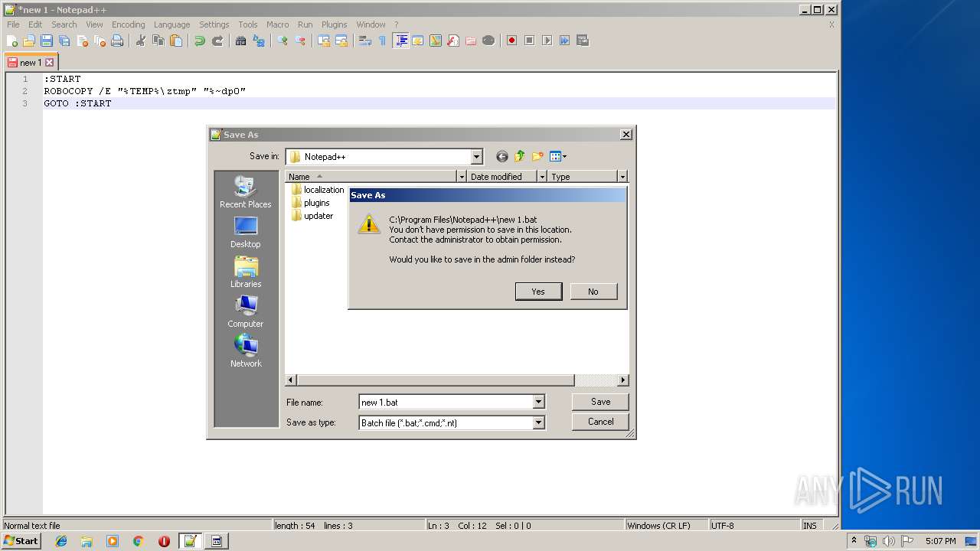
Task: Open the Date modified column dropdown arrow
Action: pos(542,176)
